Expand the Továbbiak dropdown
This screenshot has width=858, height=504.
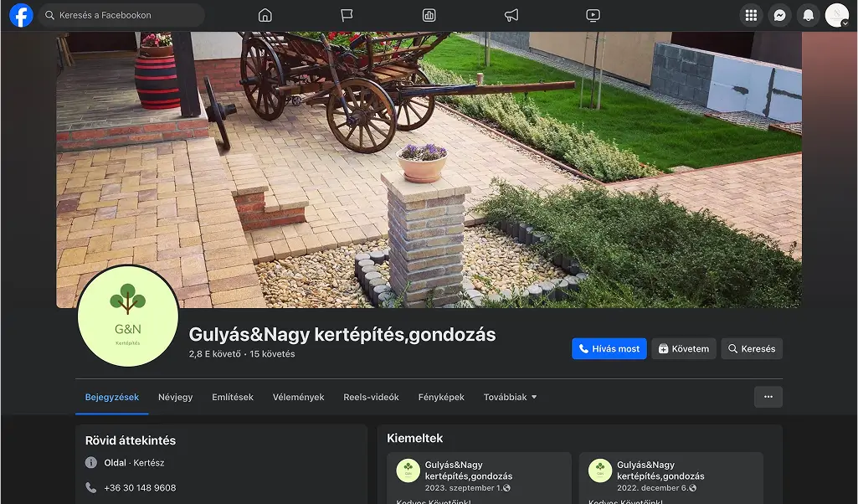[x=510, y=398]
